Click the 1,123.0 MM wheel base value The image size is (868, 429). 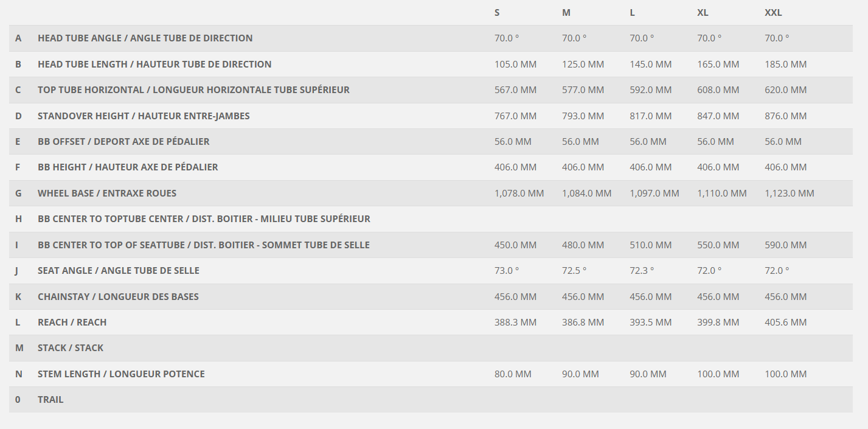[789, 194]
